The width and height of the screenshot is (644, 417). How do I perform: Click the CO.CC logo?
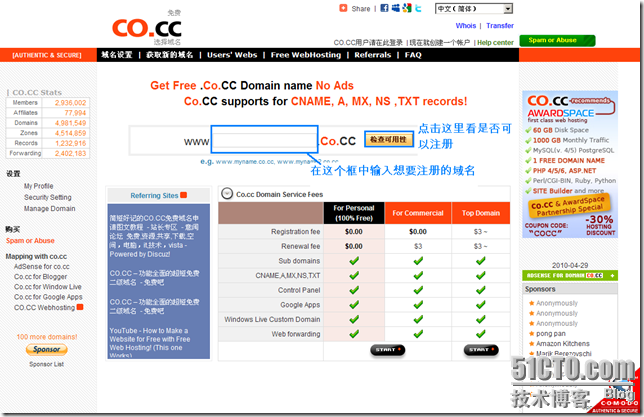click(147, 28)
